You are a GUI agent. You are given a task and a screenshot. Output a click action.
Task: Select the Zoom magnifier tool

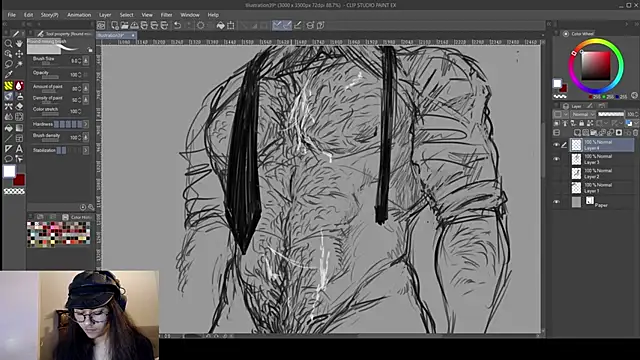click(8, 43)
